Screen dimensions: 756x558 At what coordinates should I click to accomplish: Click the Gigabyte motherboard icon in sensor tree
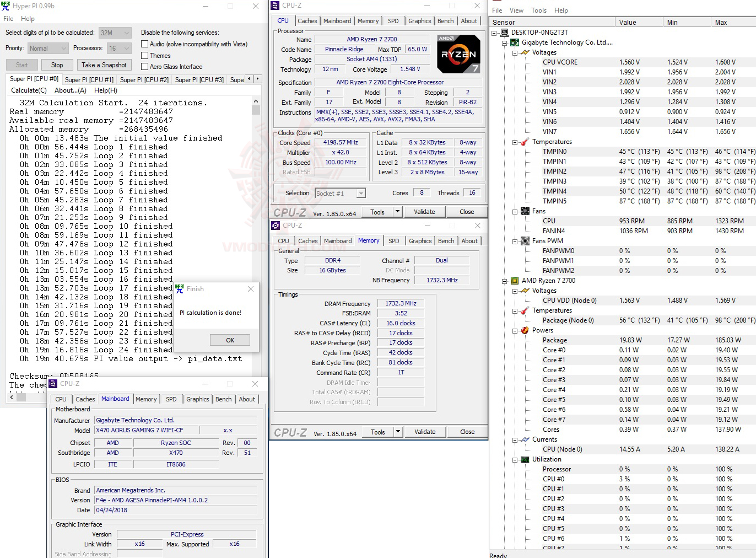(514, 42)
